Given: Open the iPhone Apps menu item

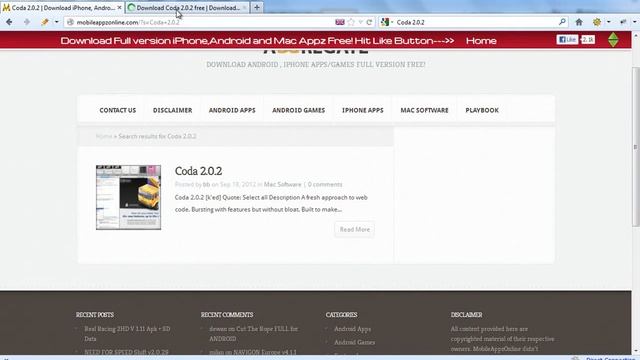Looking at the screenshot, I should (x=362, y=110).
